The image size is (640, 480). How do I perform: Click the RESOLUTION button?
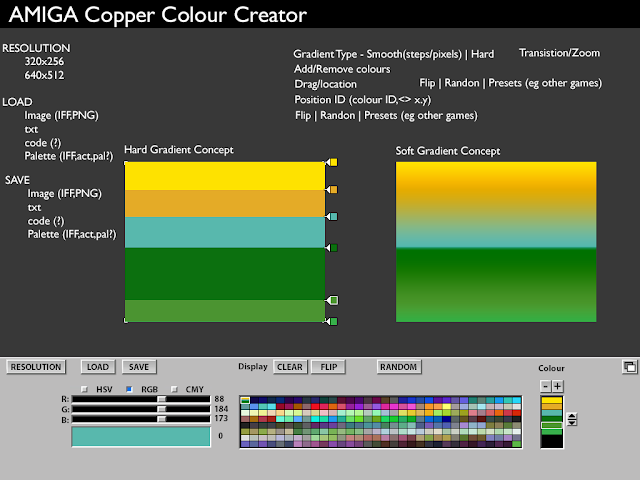36,367
